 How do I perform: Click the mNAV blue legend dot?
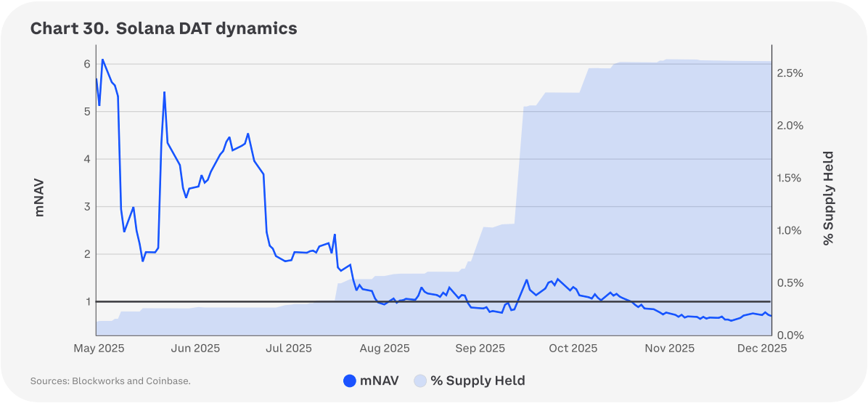[x=350, y=380]
